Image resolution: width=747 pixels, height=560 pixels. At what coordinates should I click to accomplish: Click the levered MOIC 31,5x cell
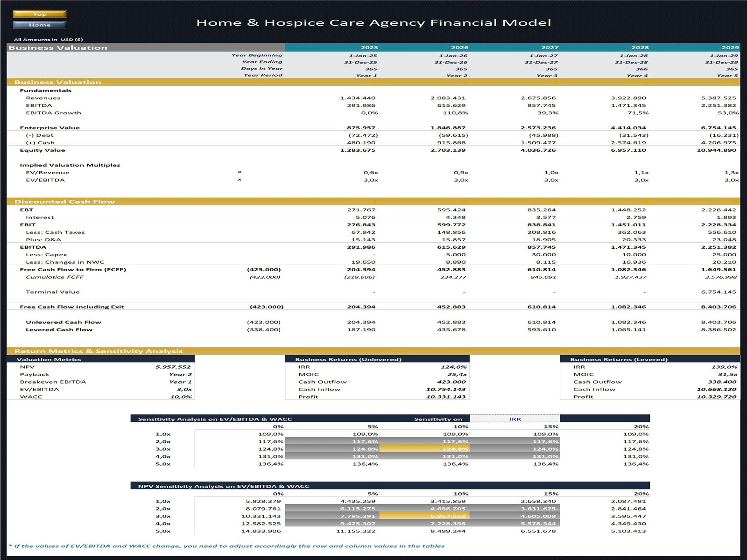pyautogui.click(x=727, y=374)
